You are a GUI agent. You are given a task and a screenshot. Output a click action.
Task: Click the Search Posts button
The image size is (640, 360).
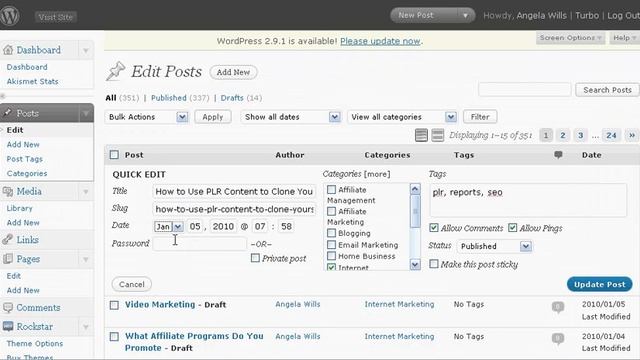pos(607,90)
